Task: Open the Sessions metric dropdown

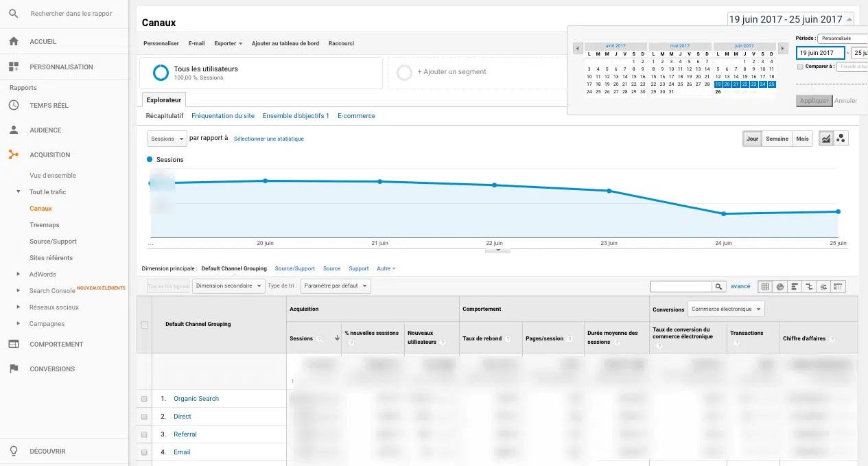Action: coord(167,139)
